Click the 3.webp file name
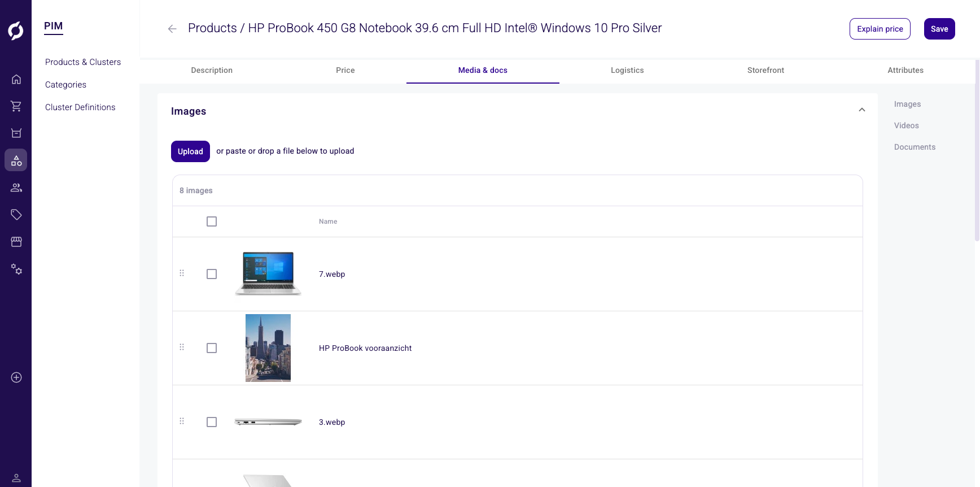This screenshot has height=487, width=980. [x=332, y=422]
